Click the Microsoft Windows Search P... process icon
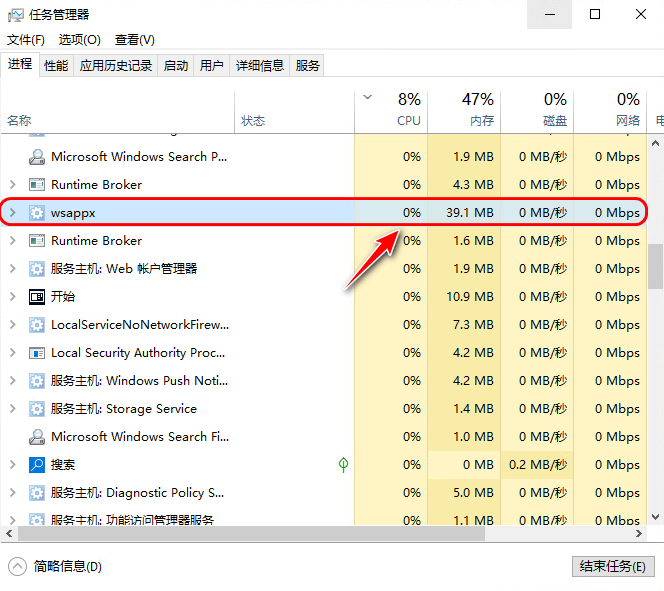Image resolution: width=664 pixels, height=591 pixels. pos(37,157)
